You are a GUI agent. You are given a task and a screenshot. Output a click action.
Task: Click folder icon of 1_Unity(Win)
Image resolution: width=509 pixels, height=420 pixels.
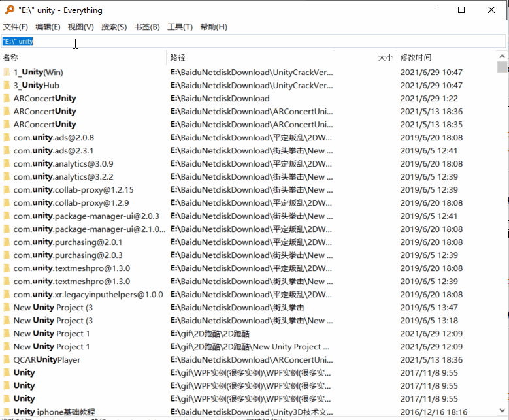7,72
